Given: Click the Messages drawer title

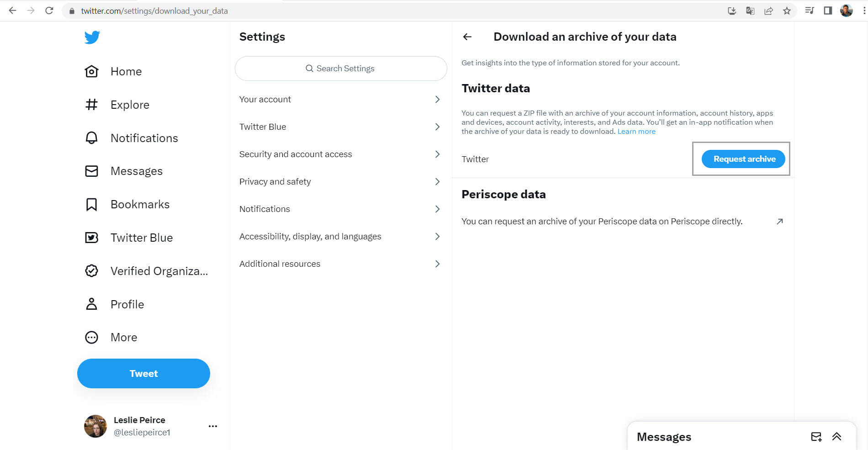Looking at the screenshot, I should pos(664,437).
